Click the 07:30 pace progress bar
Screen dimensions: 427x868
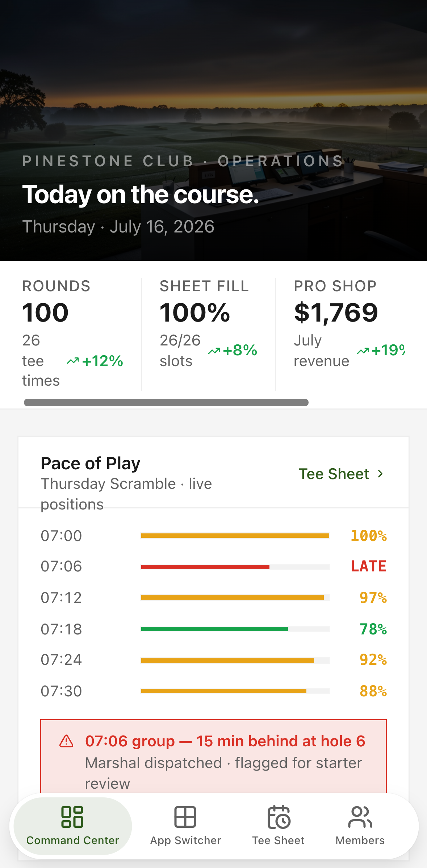click(x=235, y=691)
